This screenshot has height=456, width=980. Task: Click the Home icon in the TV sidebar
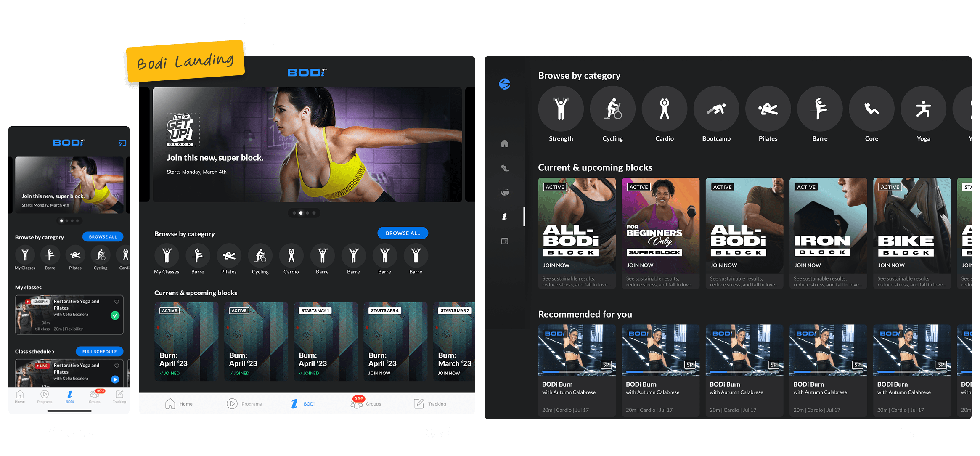coord(505,143)
